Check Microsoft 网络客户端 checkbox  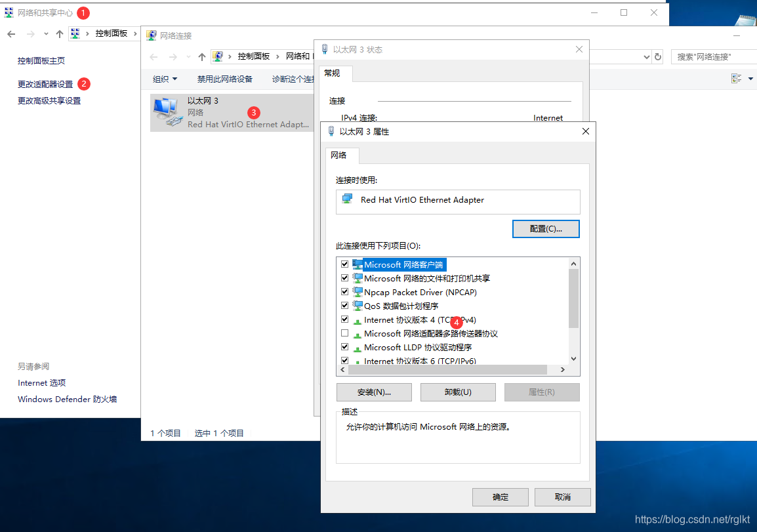(x=344, y=264)
